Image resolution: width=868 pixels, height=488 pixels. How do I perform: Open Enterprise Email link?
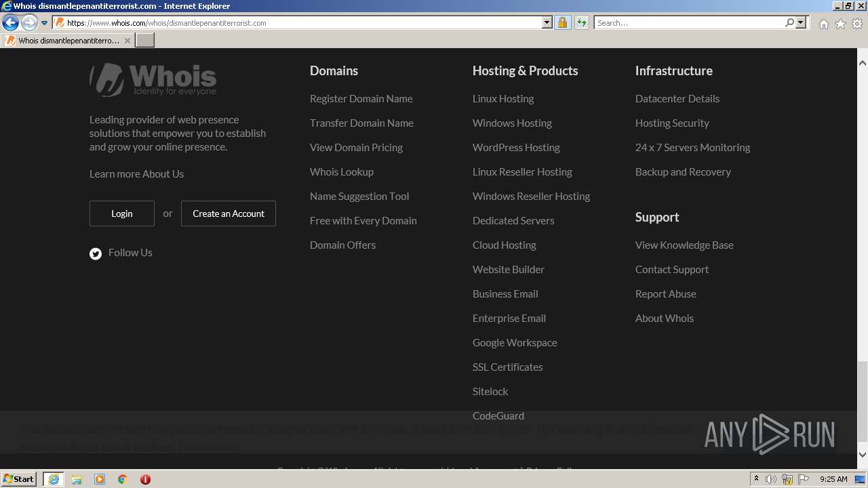pos(509,318)
